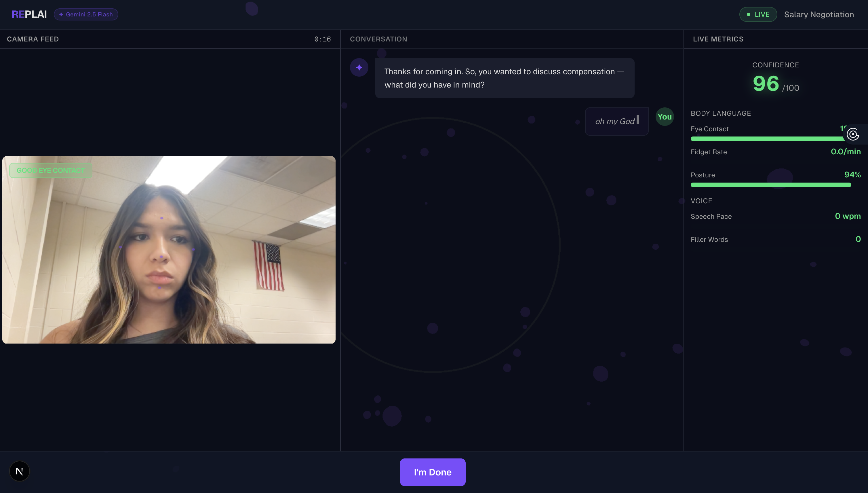
Task: Click the REPLAI logo
Action: click(x=29, y=14)
